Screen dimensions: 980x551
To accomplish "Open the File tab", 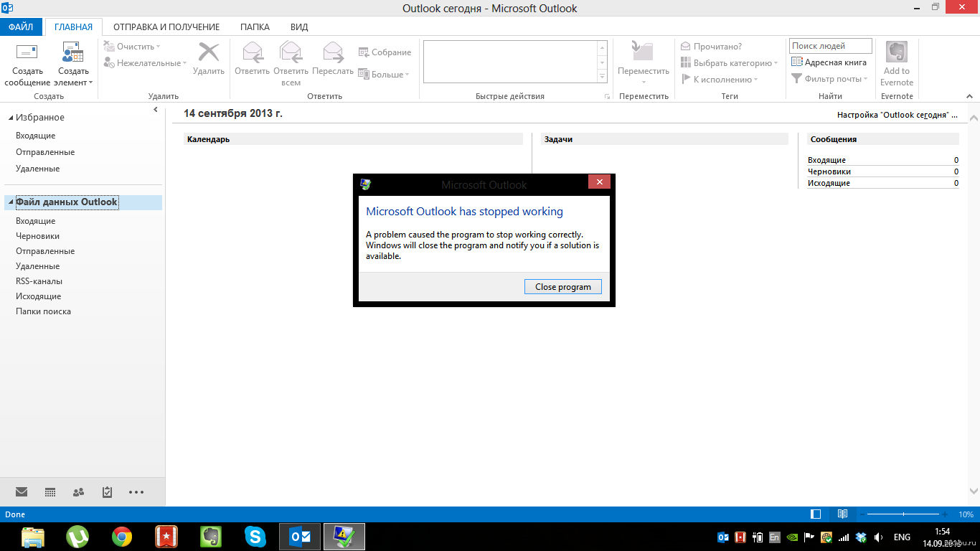I will [x=21, y=27].
